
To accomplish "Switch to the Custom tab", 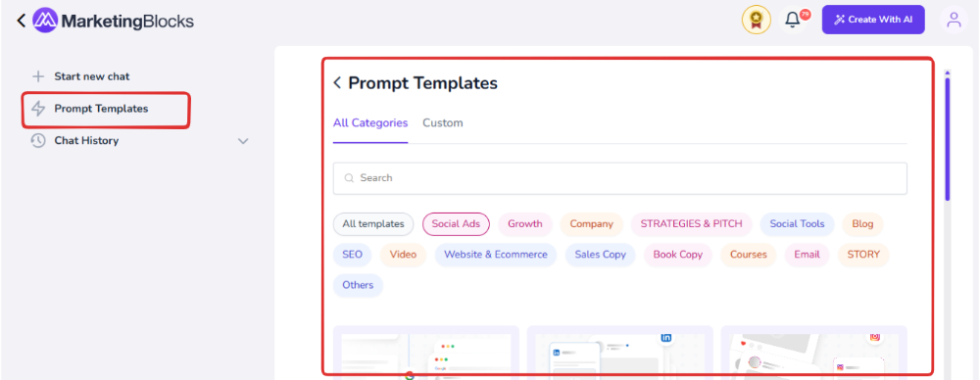I will point(443,123).
